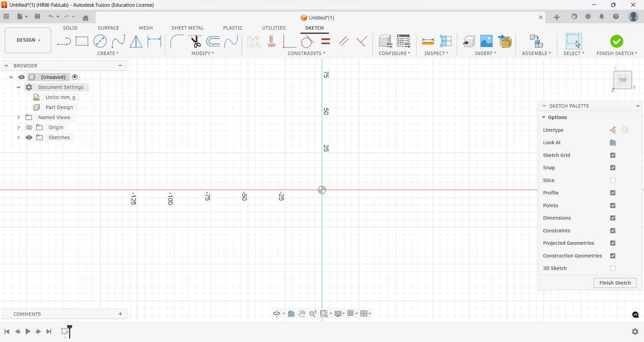This screenshot has height=342, width=644.
Task: Switch to the PLASTIC tab
Action: (x=233, y=28)
